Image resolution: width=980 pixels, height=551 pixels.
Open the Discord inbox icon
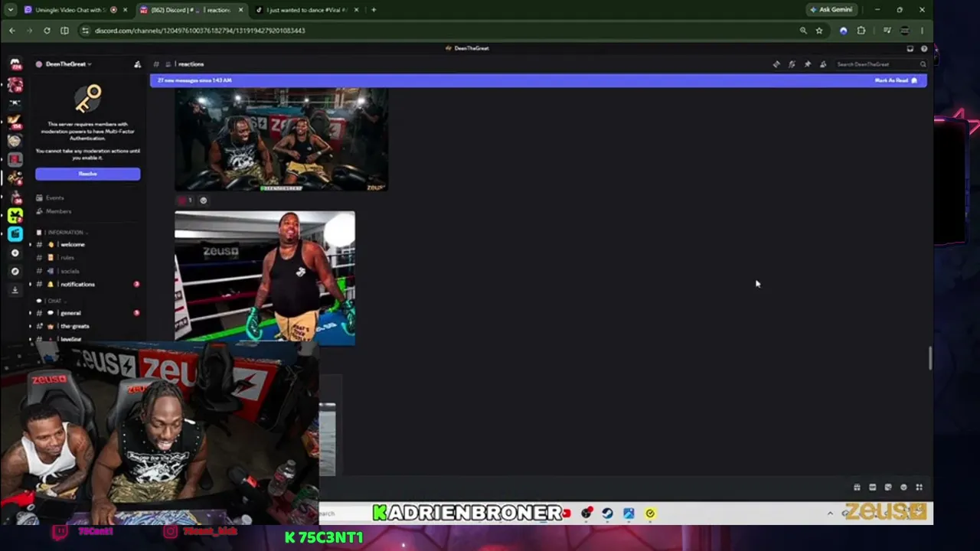[x=910, y=48]
